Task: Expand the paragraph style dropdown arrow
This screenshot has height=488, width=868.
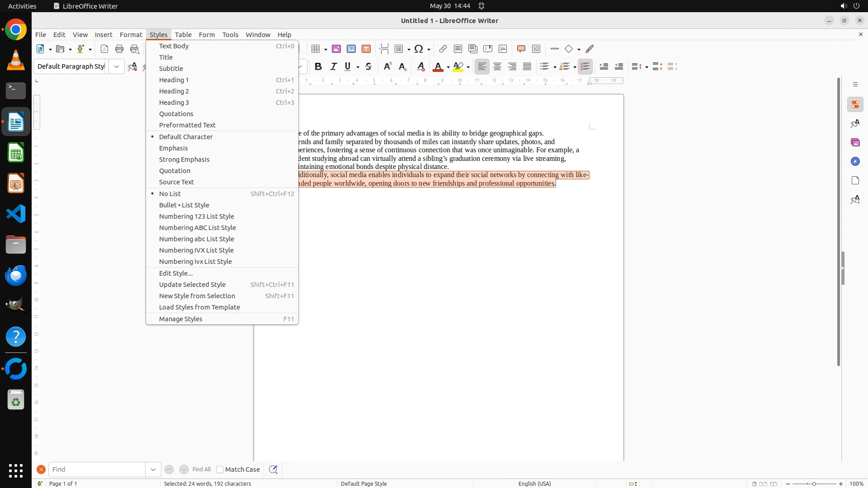Action: pos(117,66)
